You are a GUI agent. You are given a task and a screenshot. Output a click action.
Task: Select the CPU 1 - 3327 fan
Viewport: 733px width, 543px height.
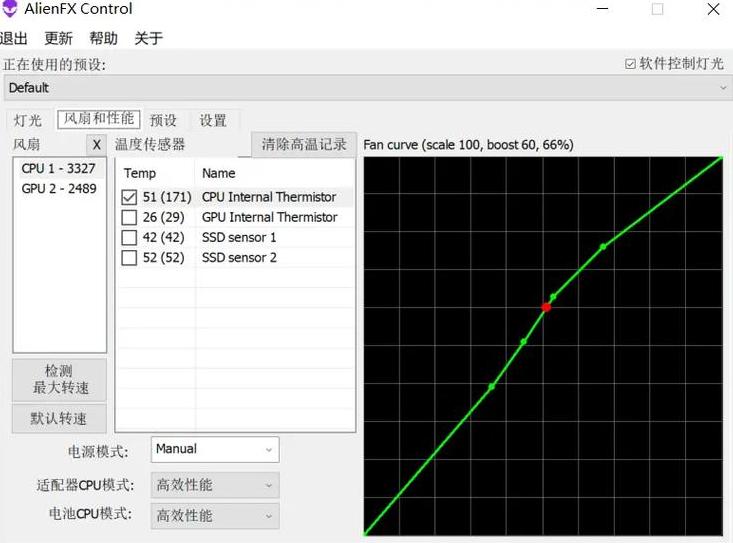click(58, 168)
